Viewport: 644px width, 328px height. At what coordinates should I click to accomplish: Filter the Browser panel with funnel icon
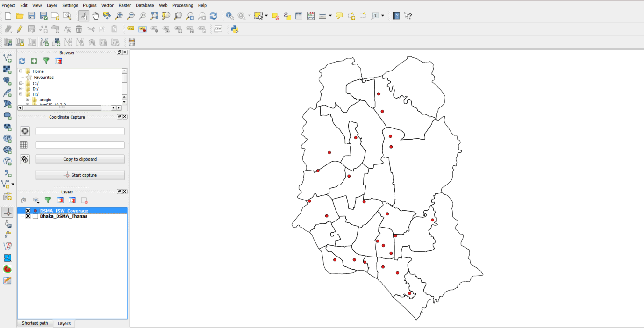(x=46, y=61)
